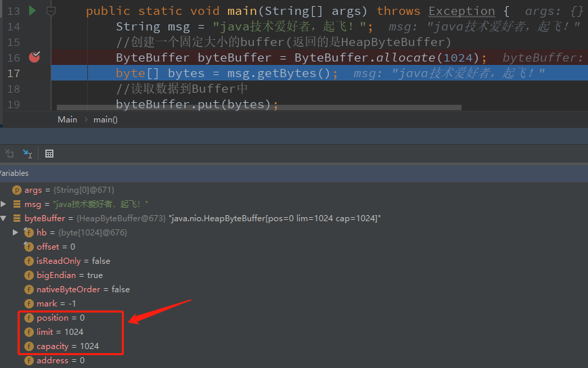Click the field icon beside hb

click(x=29, y=232)
